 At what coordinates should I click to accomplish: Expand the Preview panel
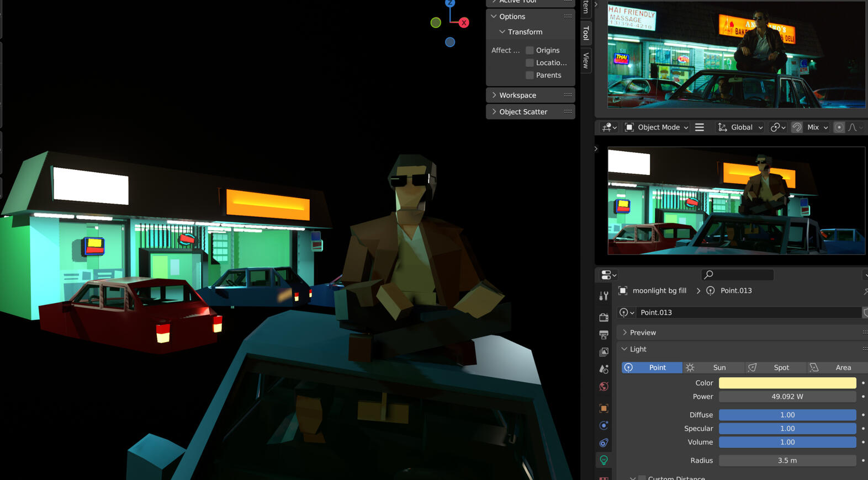click(643, 333)
